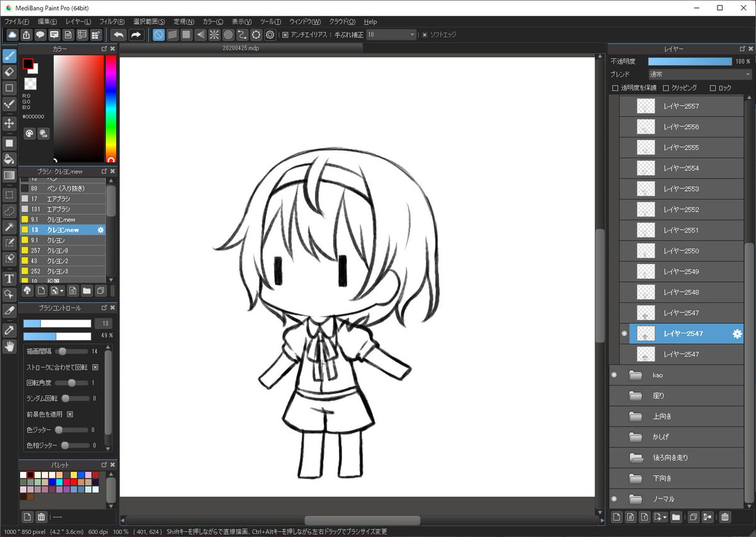Enable curve snap guide

(242, 35)
